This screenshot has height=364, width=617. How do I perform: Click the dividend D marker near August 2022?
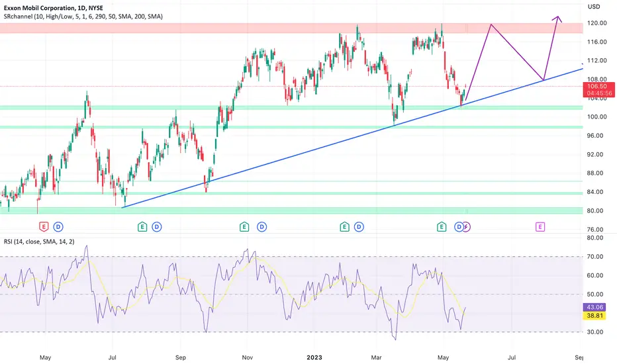(x=157, y=226)
